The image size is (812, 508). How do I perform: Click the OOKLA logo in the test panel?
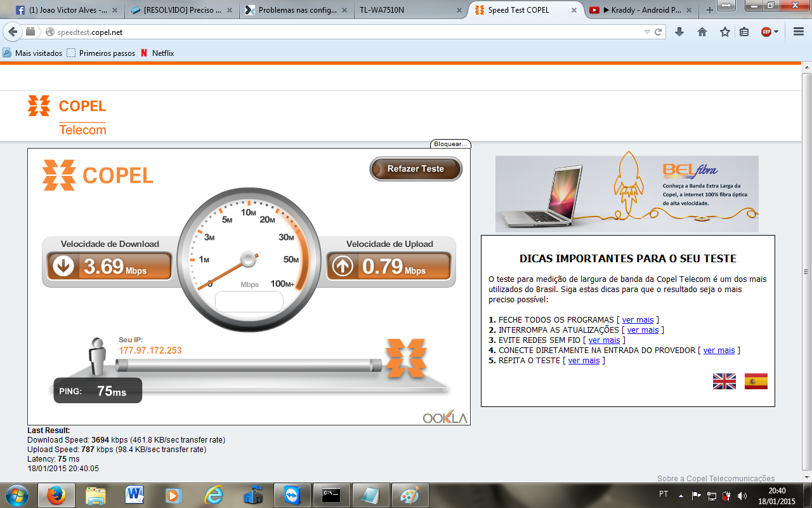[x=445, y=418]
